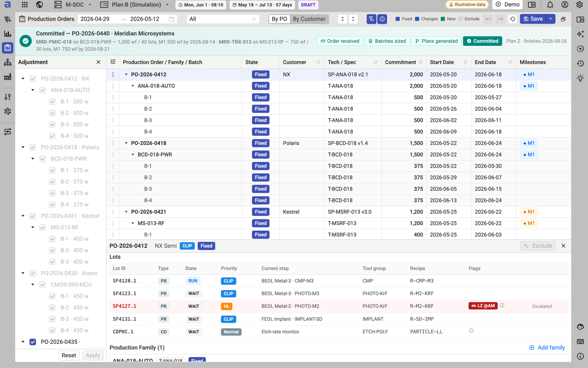Viewport: 588px width, 368px height.
Task: Open user account icon
Action: (565, 5)
